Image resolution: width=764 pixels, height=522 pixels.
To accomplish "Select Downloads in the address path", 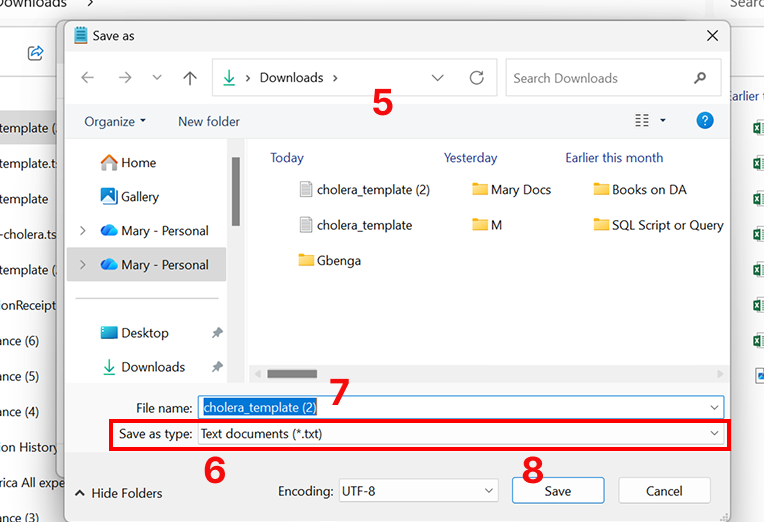I will click(x=291, y=77).
